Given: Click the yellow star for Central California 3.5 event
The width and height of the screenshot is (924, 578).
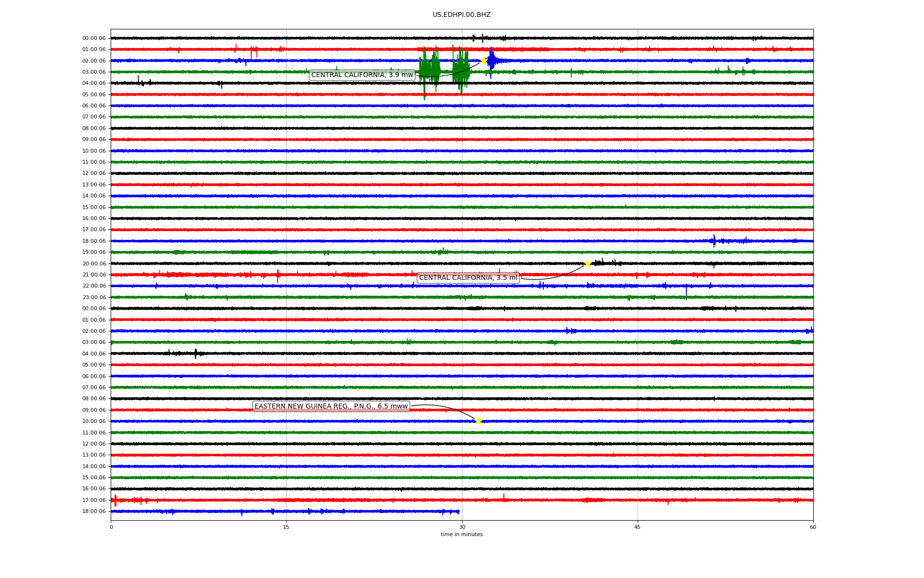Looking at the screenshot, I should point(588,263).
